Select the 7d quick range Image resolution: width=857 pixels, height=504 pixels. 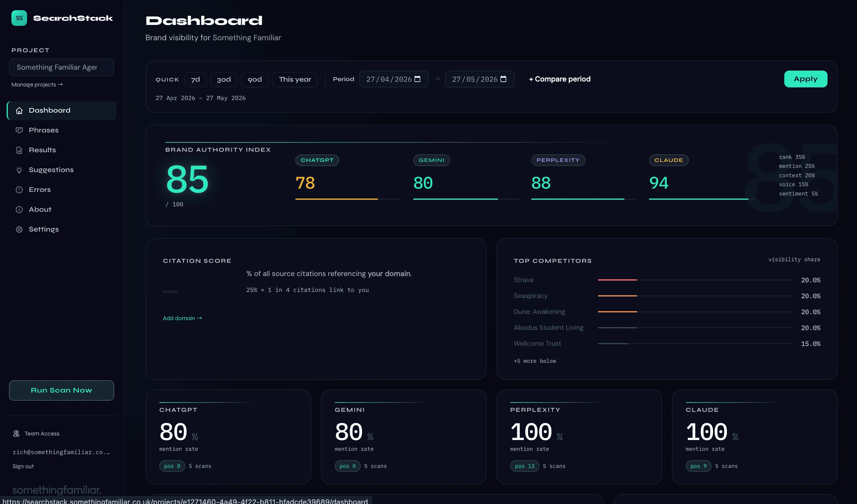(x=196, y=80)
